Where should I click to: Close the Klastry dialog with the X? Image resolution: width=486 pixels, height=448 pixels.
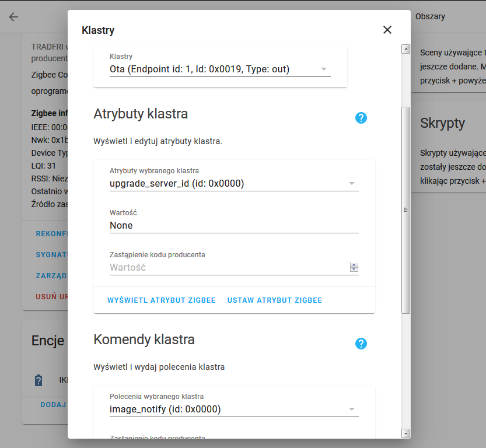pyautogui.click(x=387, y=30)
